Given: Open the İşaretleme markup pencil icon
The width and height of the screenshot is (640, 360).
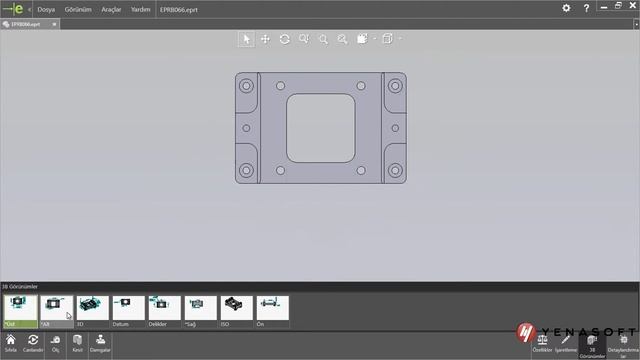Looking at the screenshot, I should point(566,344).
